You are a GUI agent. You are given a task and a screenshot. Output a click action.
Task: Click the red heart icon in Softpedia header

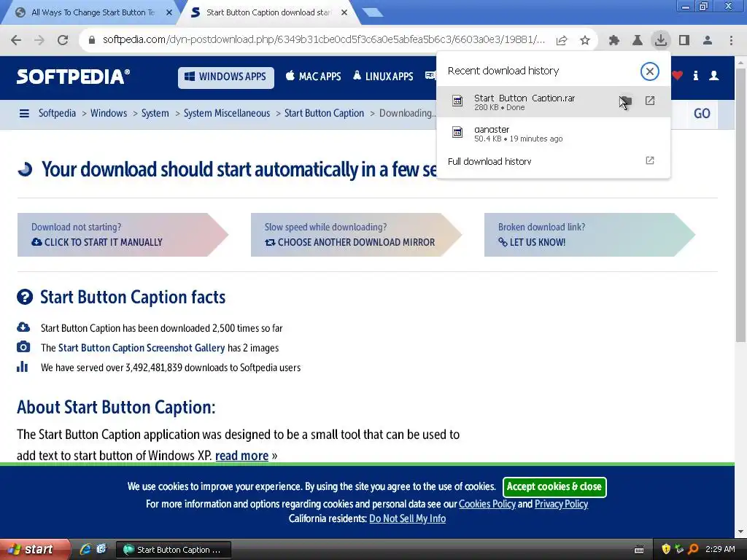tap(678, 75)
